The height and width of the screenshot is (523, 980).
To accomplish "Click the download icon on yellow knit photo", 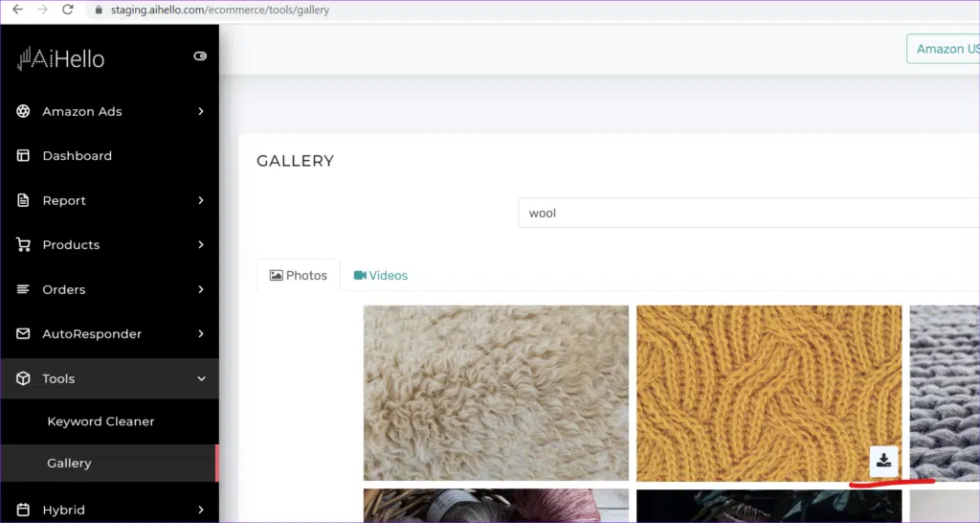I will [883, 461].
